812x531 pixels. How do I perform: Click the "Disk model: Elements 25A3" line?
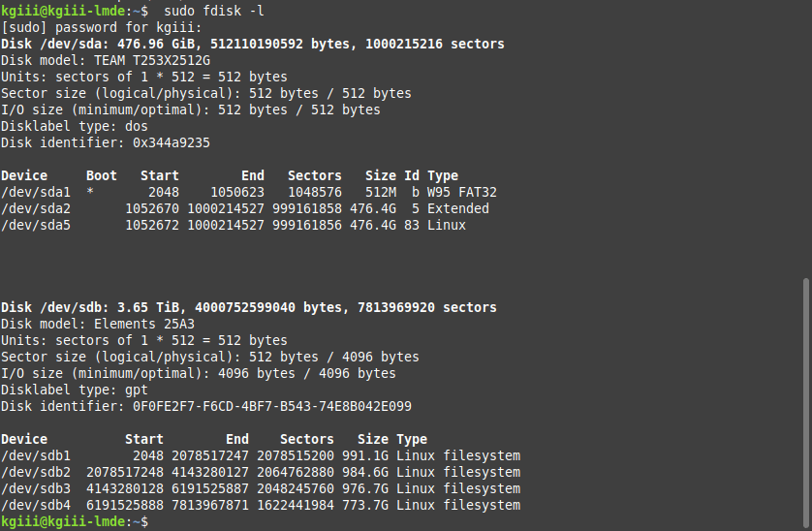coord(97,325)
